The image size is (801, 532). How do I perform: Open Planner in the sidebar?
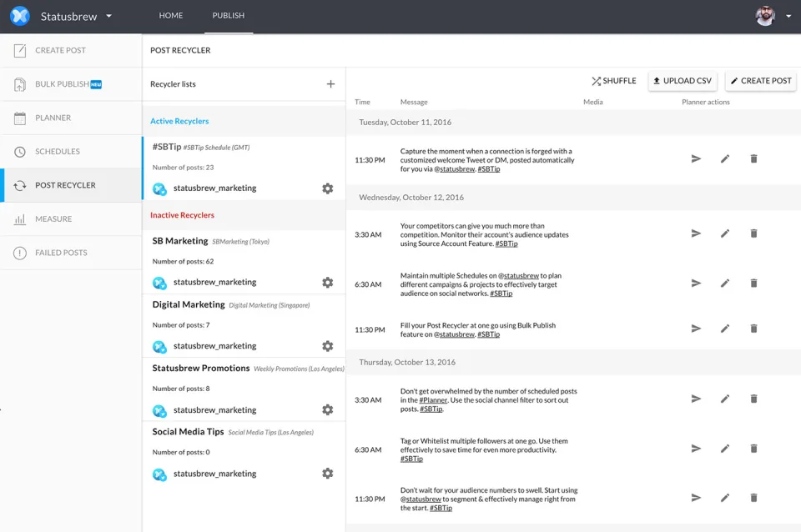click(71, 118)
